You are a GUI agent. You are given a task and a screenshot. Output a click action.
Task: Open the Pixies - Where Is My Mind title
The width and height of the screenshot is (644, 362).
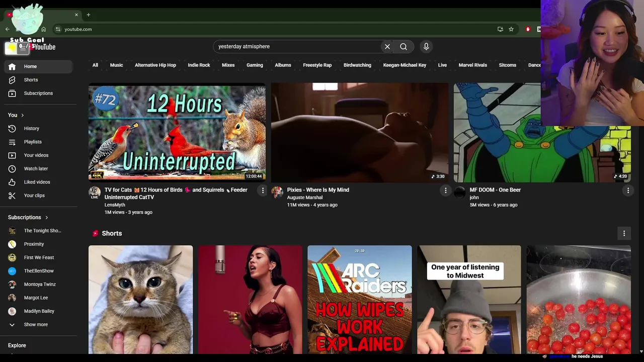coord(318,190)
